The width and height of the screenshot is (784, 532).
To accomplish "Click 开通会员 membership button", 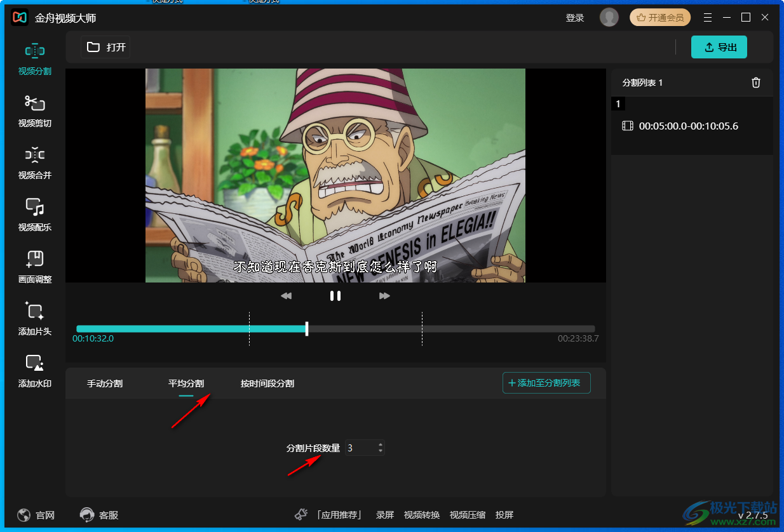I will coord(660,18).
